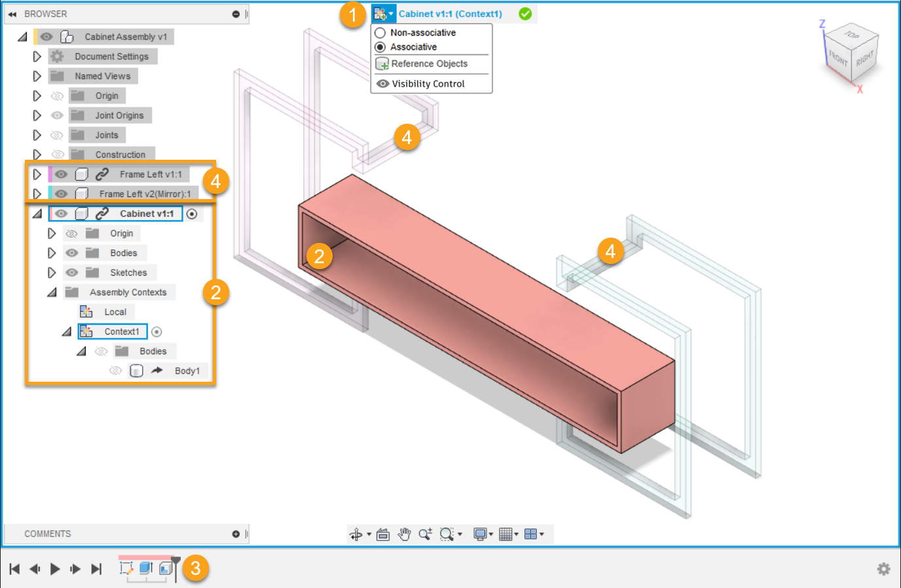Click the Body1 body icon
This screenshot has height=588, width=901.
coord(136,371)
